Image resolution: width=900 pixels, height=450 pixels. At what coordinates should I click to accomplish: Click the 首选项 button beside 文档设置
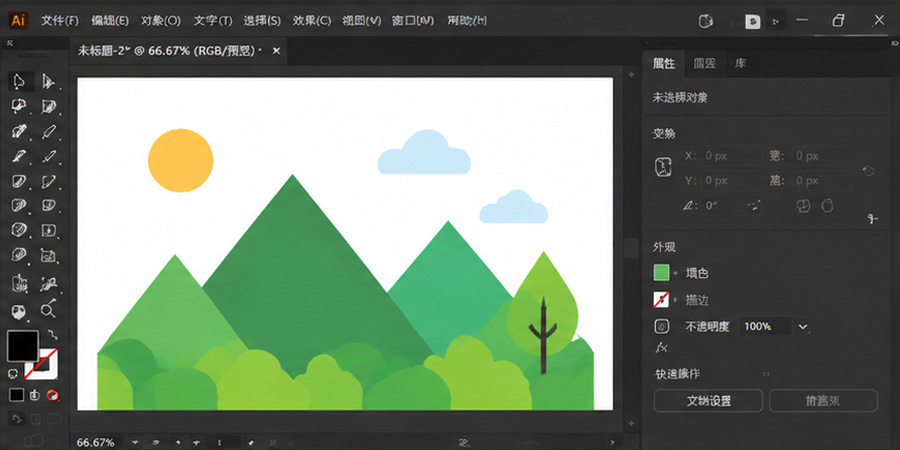[823, 401]
